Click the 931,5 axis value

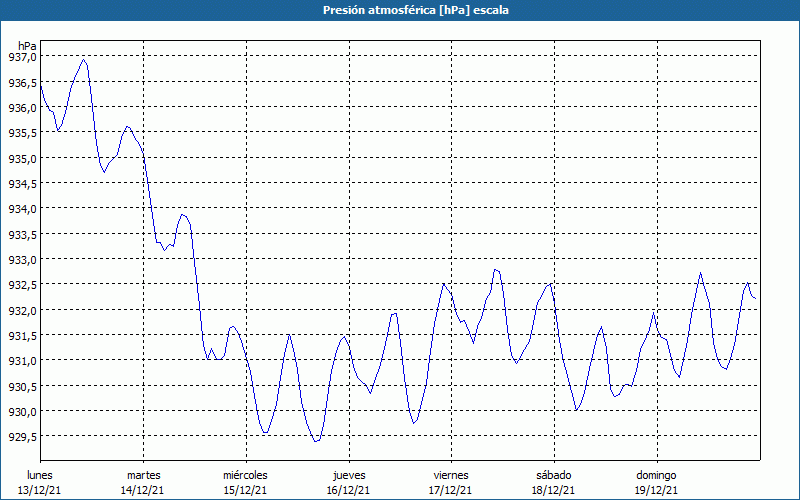click(22, 336)
